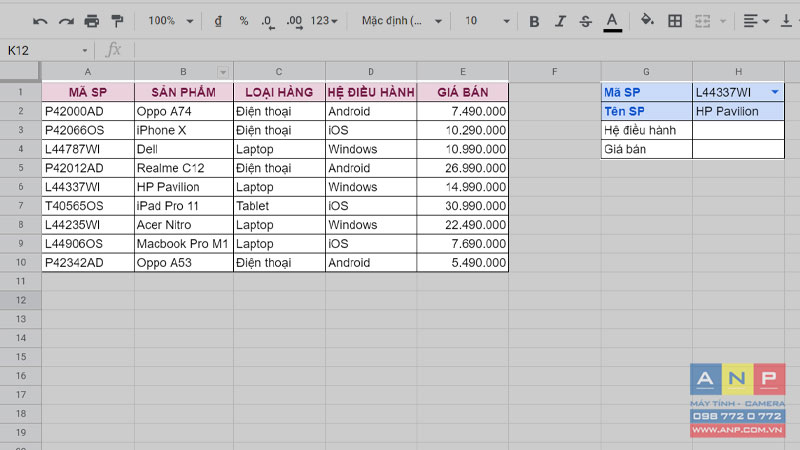Format as currency (đ)
The height and width of the screenshot is (450, 800).
(x=218, y=21)
